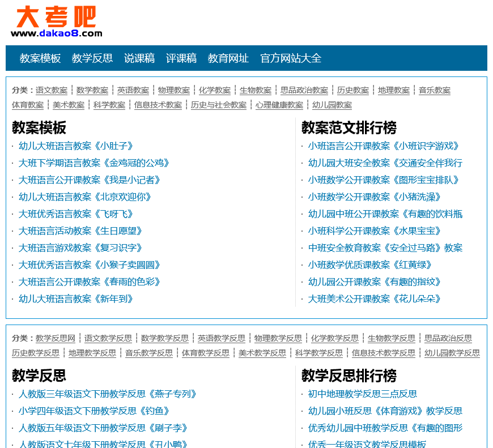Image resolution: width=493 pixels, height=448 pixels.
Task: Select the 教学反思网 category link
Action: pos(56,338)
